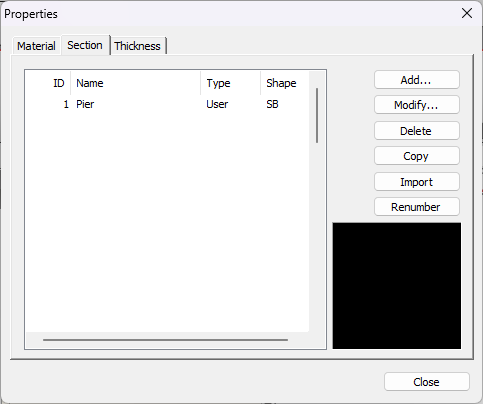Sort list by Name column header
This screenshot has width=483, height=404.
tap(135, 83)
